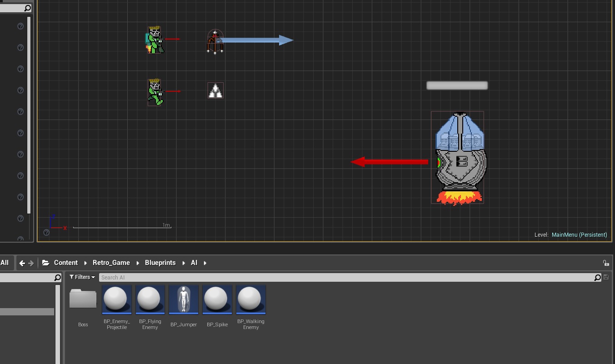This screenshot has width=615, height=364.
Task: Navigate to the Retro_Game breadcrumb folder
Action: pyautogui.click(x=111, y=263)
